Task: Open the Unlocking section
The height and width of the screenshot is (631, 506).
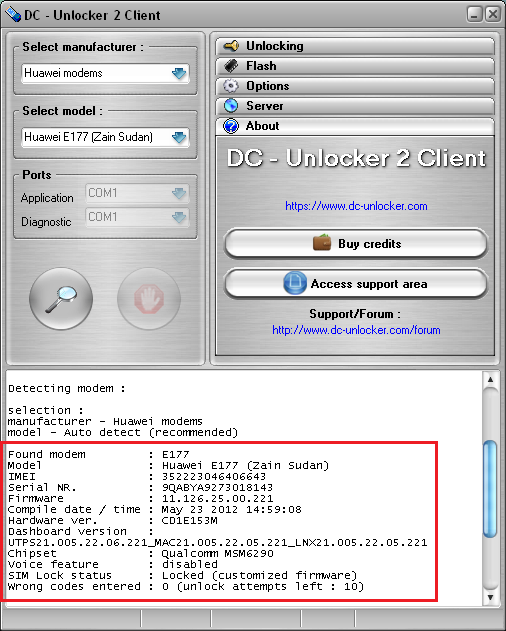Action: point(355,46)
